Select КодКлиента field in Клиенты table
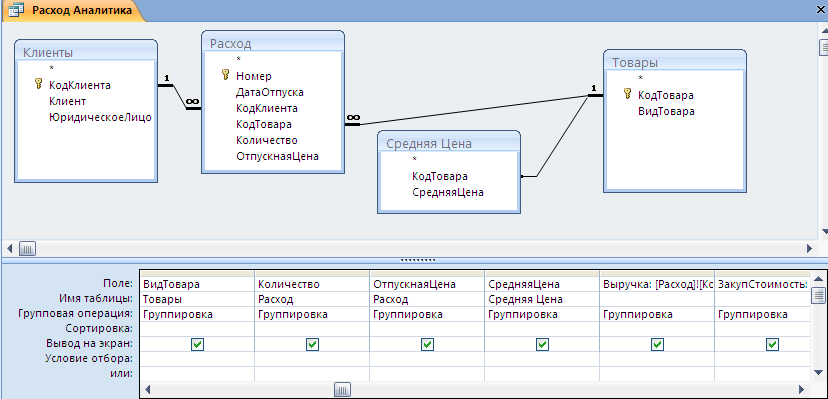The width and height of the screenshot is (828, 399). coord(80,85)
